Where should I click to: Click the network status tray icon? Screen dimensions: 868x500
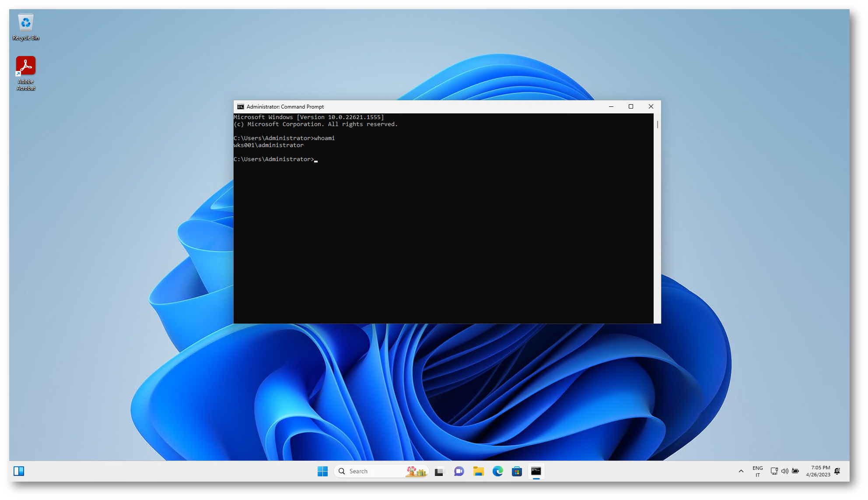774,471
